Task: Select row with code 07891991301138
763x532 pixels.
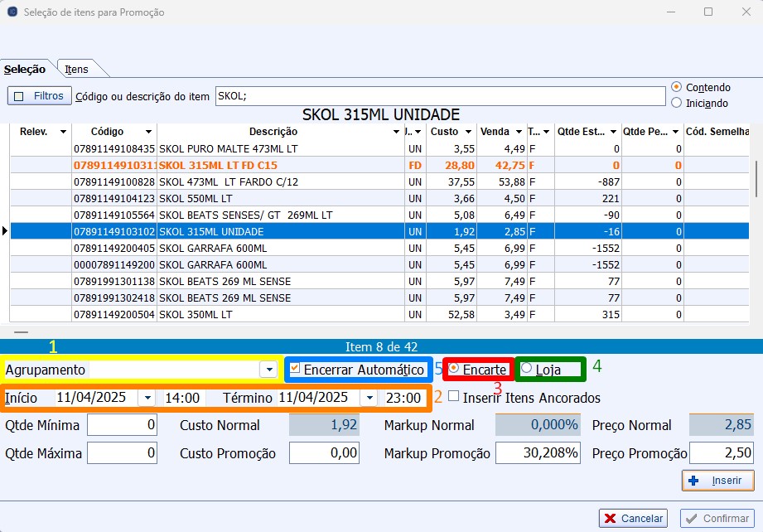Action: tap(379, 281)
